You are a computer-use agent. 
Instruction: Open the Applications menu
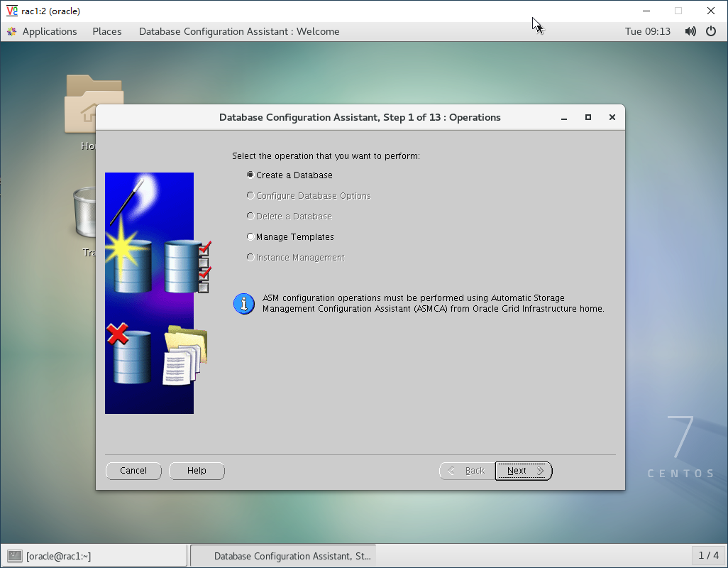[50, 31]
